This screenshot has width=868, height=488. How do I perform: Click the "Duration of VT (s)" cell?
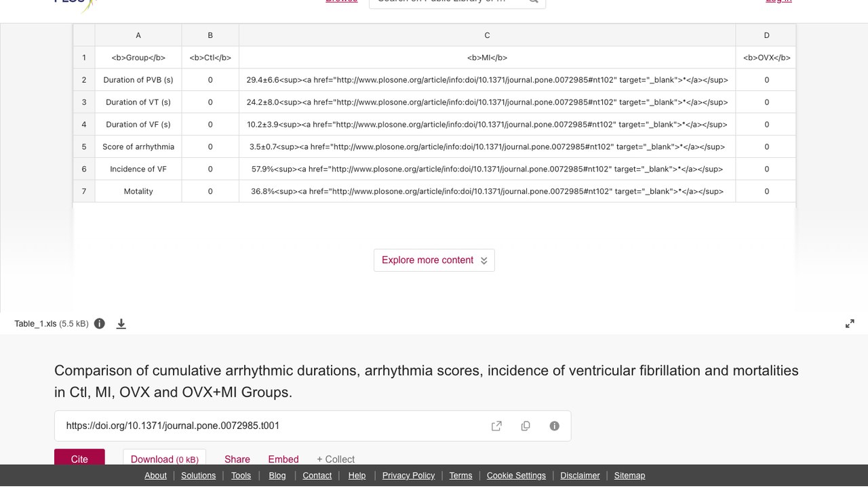pos(138,102)
